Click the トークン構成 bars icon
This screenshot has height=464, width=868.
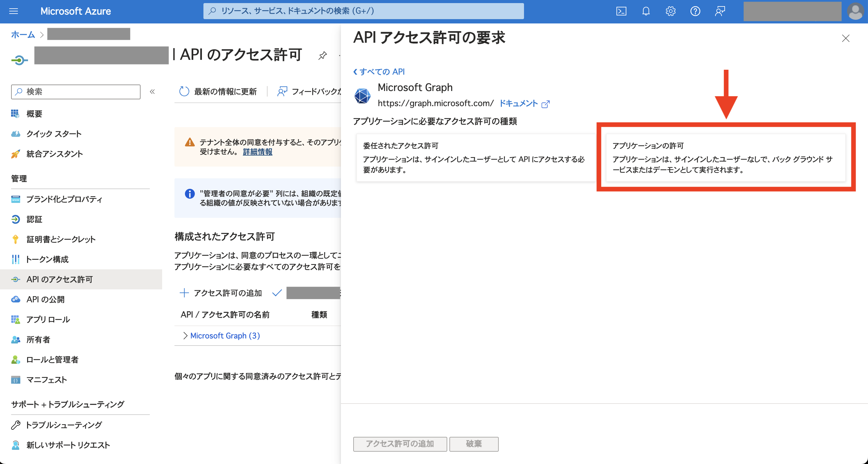click(15, 259)
